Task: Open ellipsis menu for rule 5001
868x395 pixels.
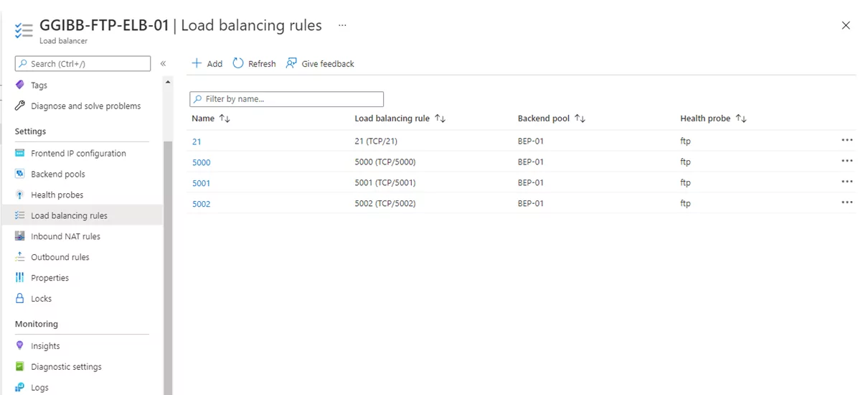Action: click(847, 182)
